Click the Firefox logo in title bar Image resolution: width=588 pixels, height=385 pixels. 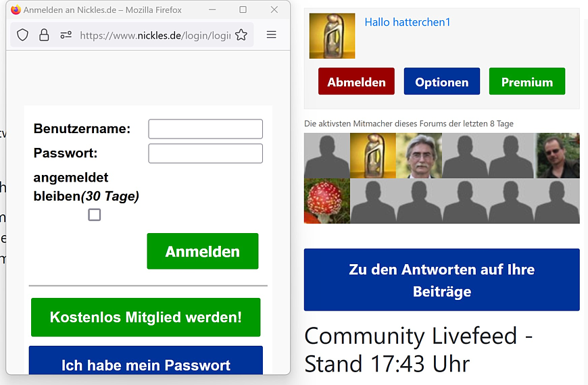click(x=16, y=9)
